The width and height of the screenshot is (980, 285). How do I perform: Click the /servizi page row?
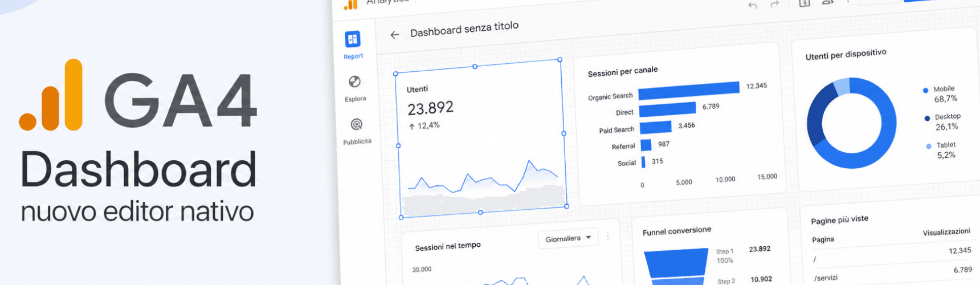pyautogui.click(x=893, y=275)
